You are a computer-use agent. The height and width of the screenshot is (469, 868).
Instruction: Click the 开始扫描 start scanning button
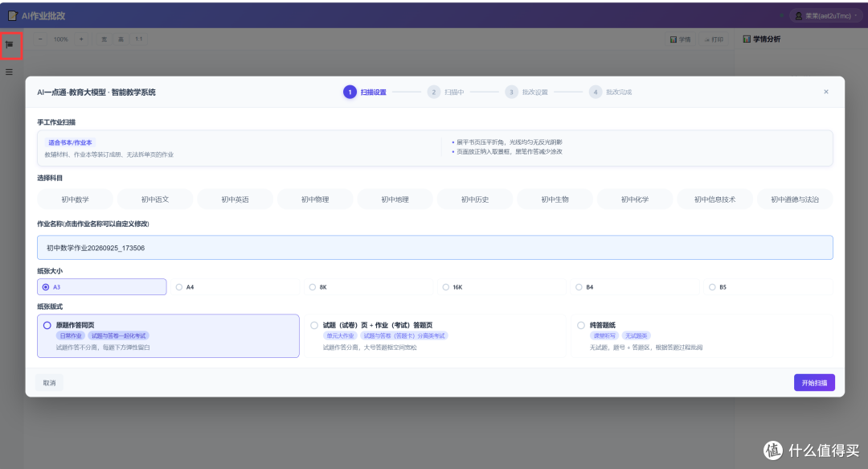[814, 382]
